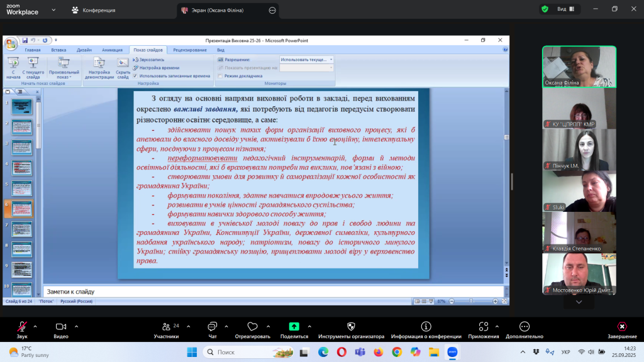This screenshot has width=644, height=362.
Task: Expand audio options arrow next to Звук
Action: coord(35,327)
